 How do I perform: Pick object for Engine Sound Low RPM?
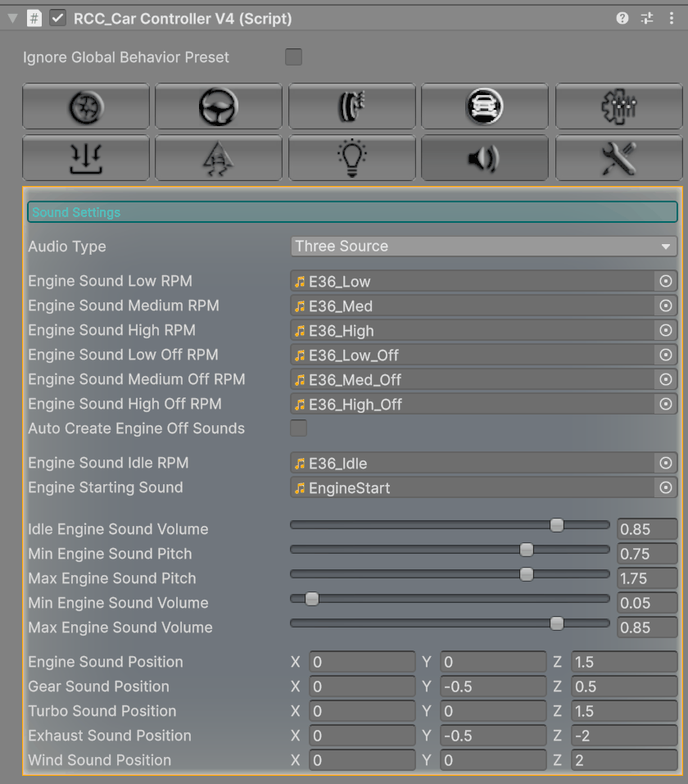pyautogui.click(x=666, y=281)
